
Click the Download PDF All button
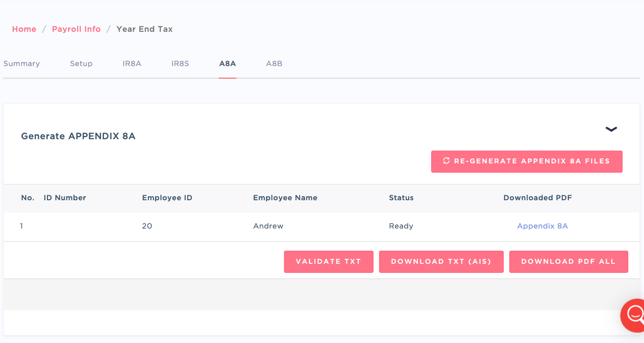(568, 262)
